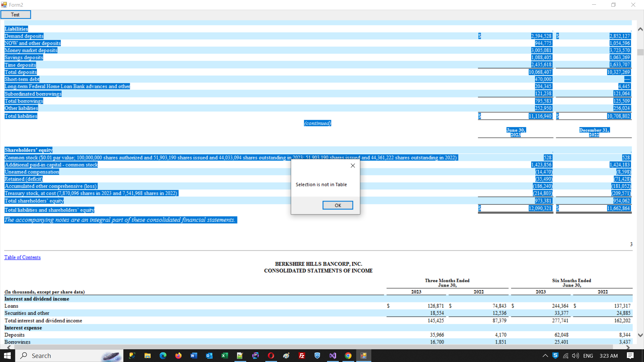Click 'Additional paid-in capital - common stock'
The height and width of the screenshot is (362, 644).
coord(51,165)
